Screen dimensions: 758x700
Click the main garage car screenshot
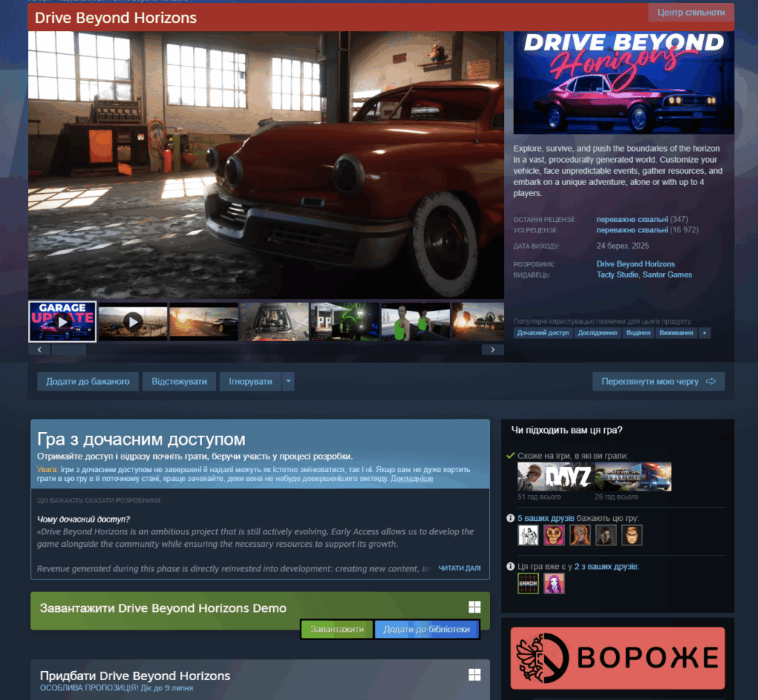pyautogui.click(x=266, y=165)
